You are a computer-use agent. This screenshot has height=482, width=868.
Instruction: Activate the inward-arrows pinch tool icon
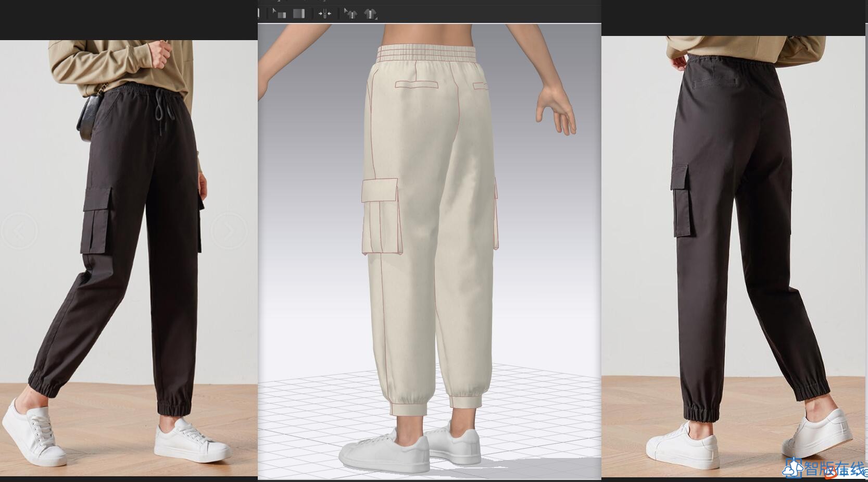pyautogui.click(x=325, y=14)
